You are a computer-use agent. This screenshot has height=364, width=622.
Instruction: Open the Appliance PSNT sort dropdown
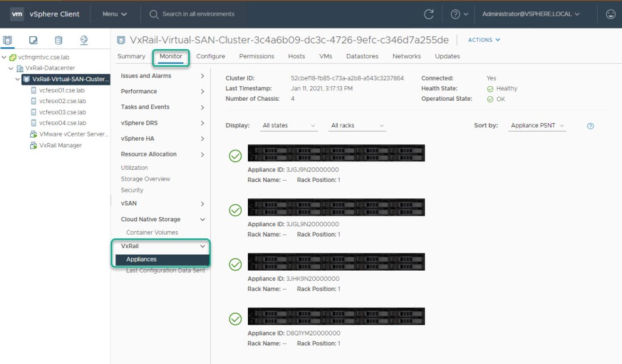[538, 126]
